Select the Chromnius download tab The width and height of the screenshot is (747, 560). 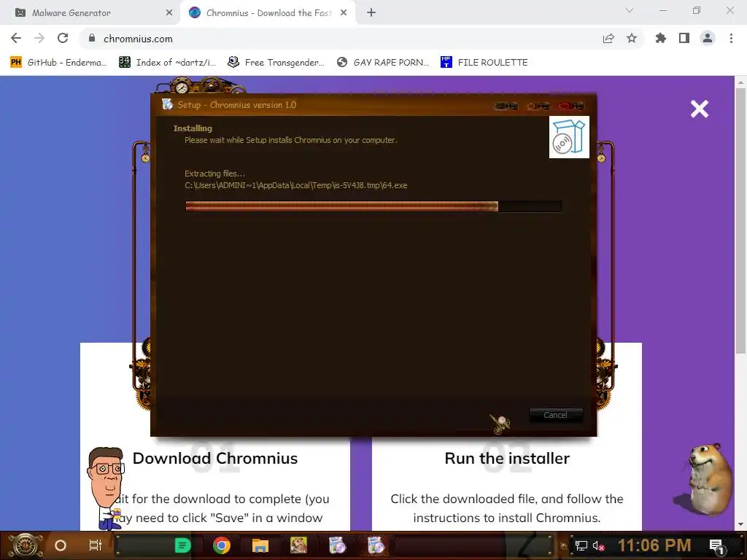267,13
